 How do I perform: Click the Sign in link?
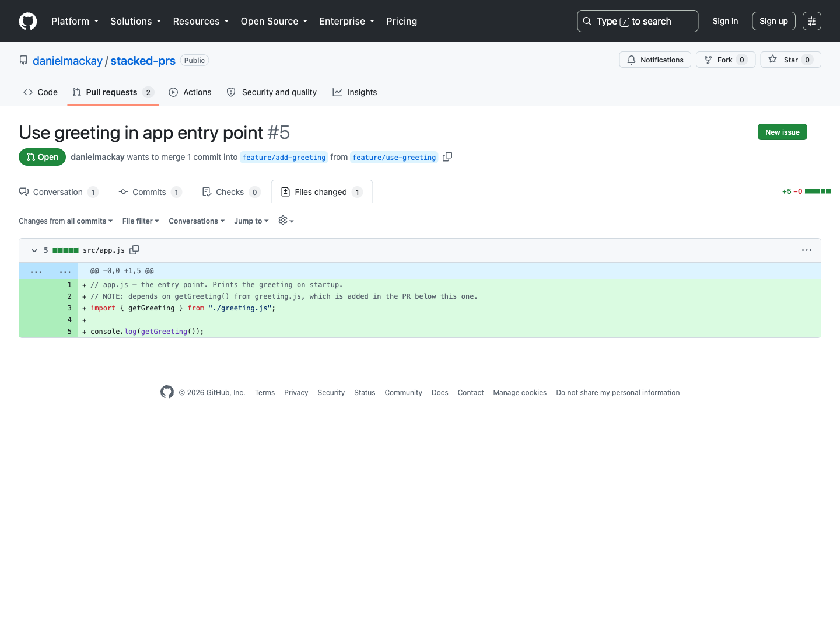tap(725, 21)
